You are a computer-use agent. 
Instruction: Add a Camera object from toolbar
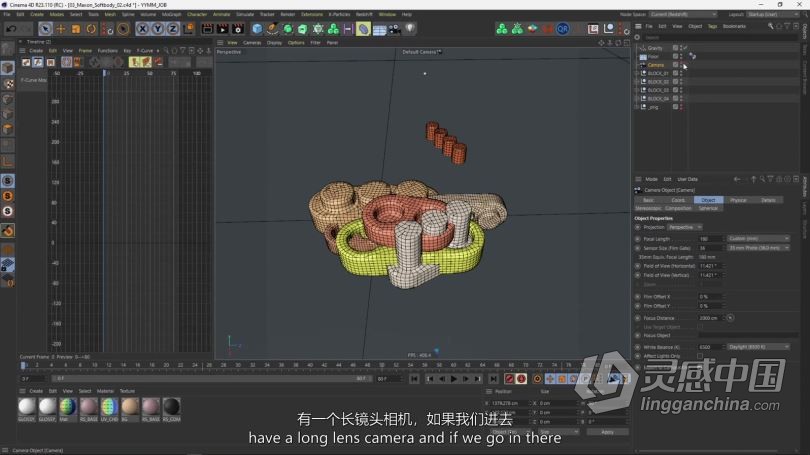(x=395, y=29)
